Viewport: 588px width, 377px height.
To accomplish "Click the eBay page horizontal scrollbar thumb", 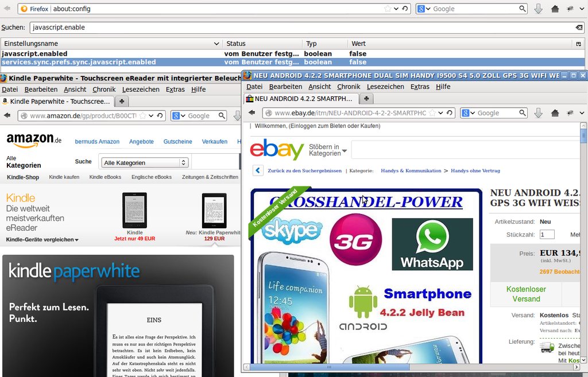I will [330, 367].
